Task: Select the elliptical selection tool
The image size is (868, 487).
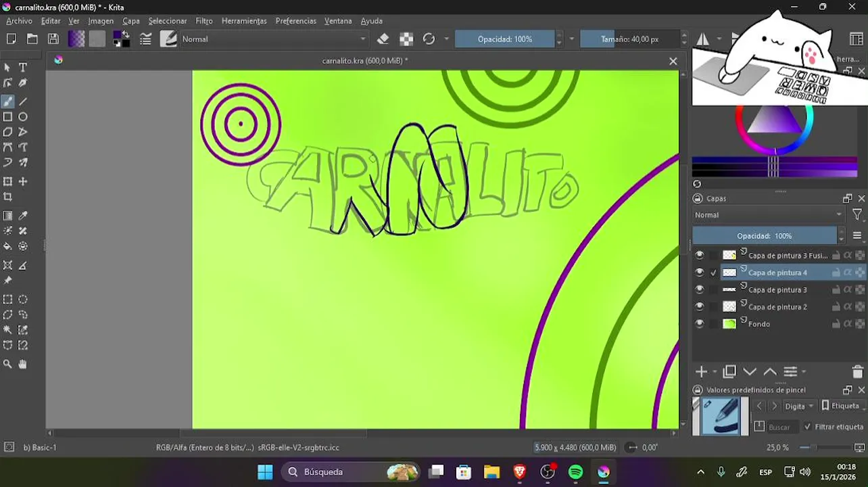Action: (23, 299)
